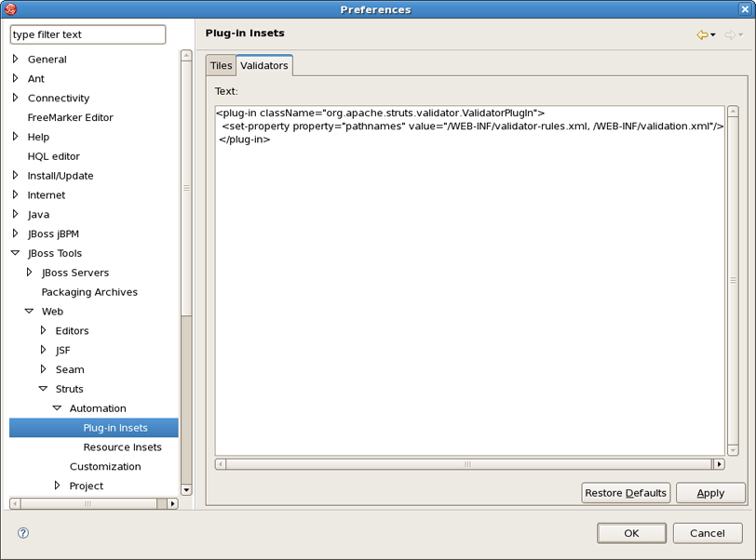
Task: Select Resource Insets in the tree
Action: click(122, 447)
